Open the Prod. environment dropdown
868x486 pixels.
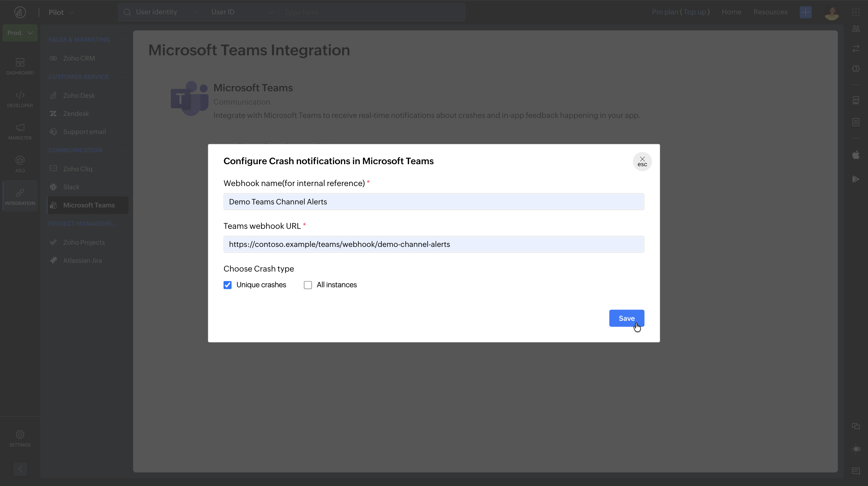click(20, 33)
